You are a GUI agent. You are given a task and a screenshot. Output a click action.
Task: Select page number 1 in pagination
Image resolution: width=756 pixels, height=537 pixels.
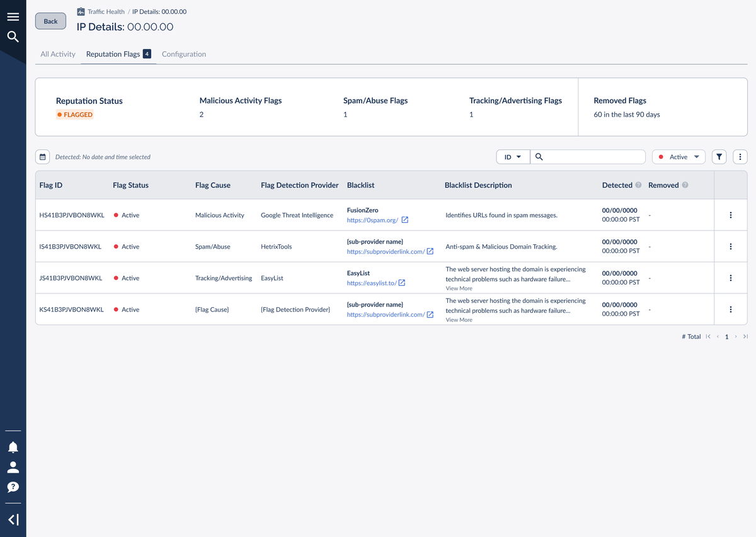point(726,337)
